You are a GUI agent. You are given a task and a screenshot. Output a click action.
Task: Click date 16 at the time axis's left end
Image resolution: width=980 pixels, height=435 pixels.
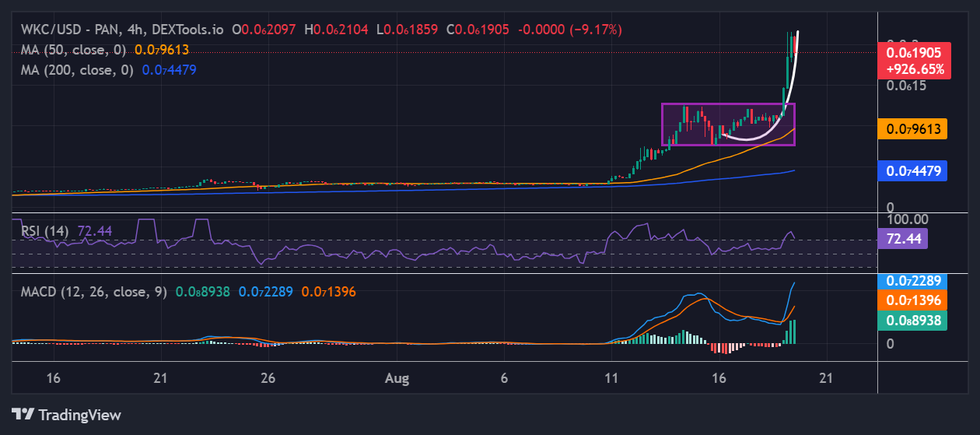[54, 379]
